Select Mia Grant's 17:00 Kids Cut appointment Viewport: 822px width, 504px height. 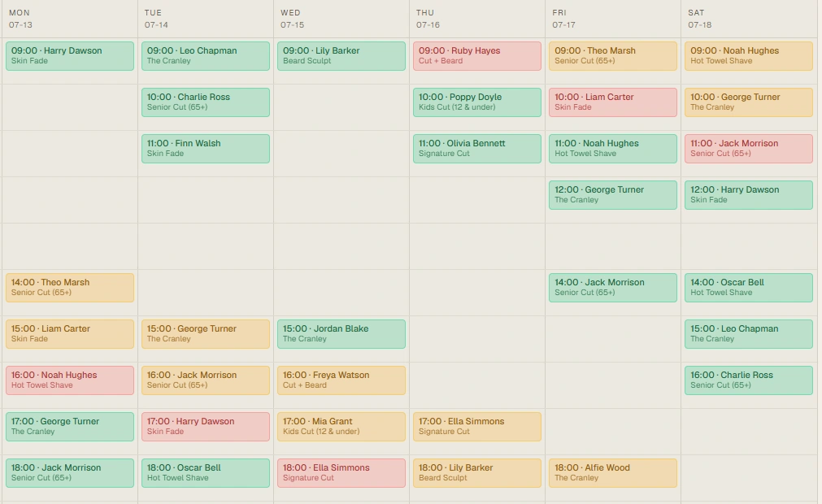[x=341, y=427]
